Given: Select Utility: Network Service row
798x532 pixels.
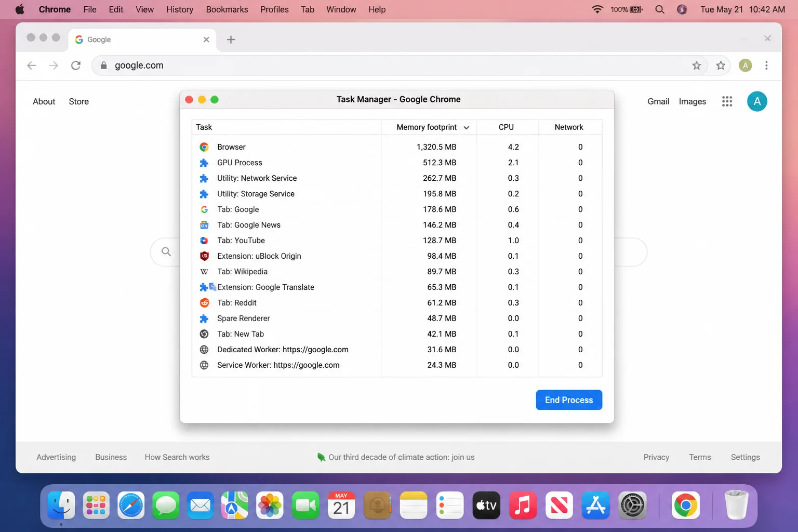Looking at the screenshot, I should 397,178.
